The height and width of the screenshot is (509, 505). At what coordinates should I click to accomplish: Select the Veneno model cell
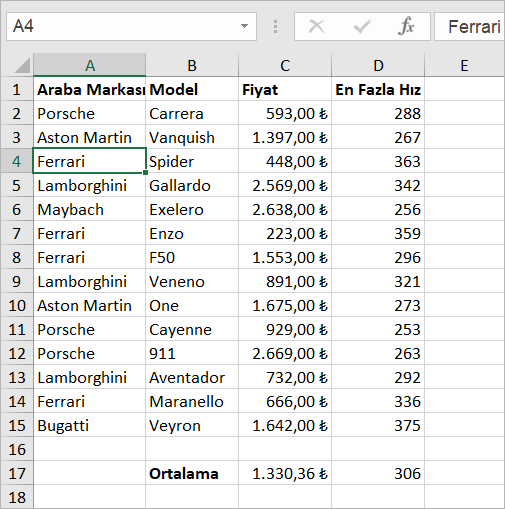[x=192, y=281]
